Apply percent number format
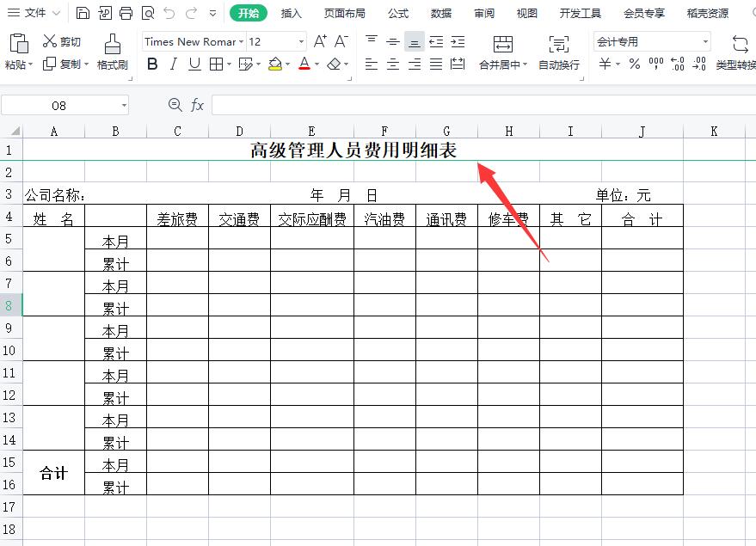 [x=634, y=64]
